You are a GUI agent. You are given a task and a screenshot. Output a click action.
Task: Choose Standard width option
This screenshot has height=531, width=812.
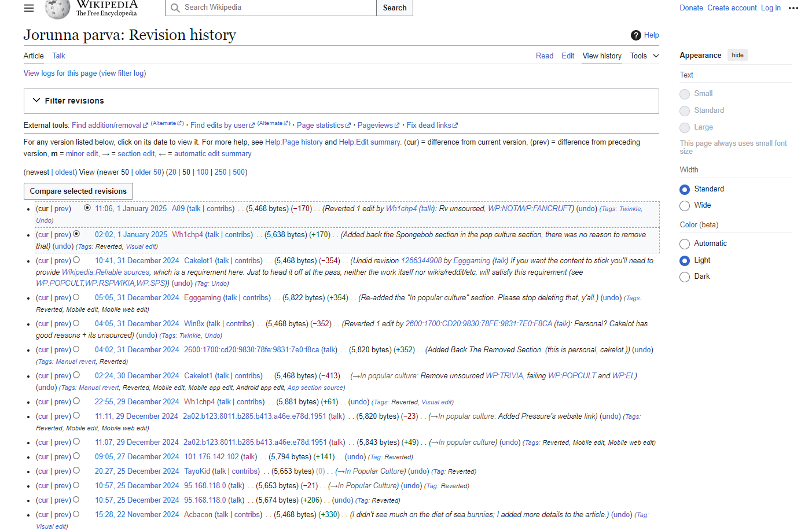pos(685,189)
